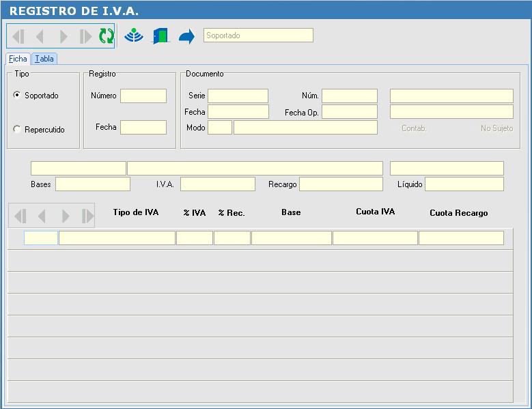Image resolution: width=532 pixels, height=409 pixels.
Task: Click the exit door icon
Action: pyautogui.click(x=160, y=36)
